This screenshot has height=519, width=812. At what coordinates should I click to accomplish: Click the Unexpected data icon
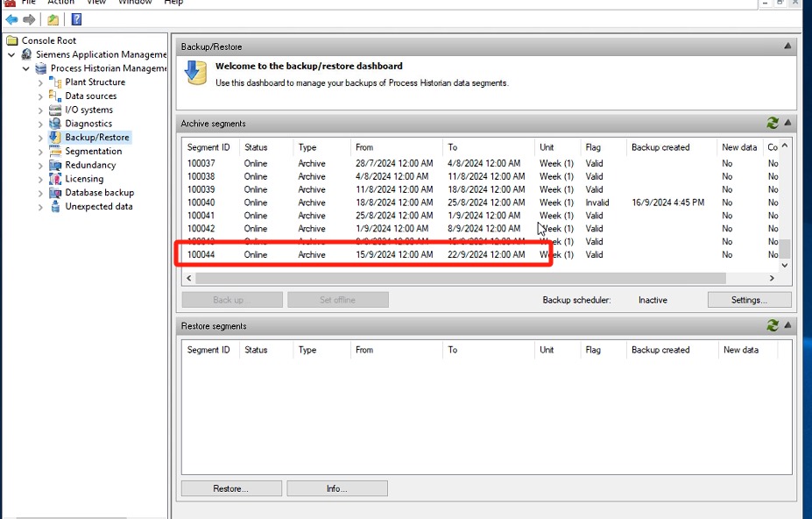[55, 206]
